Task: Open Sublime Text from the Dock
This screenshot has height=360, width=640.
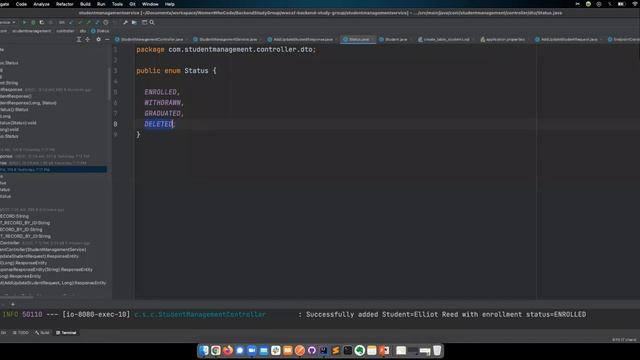Action: click(x=336, y=350)
